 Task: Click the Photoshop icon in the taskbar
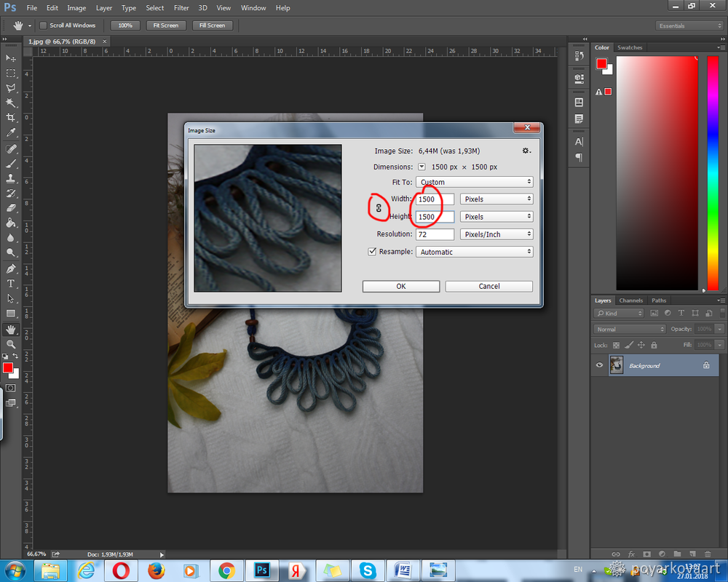[x=262, y=570]
